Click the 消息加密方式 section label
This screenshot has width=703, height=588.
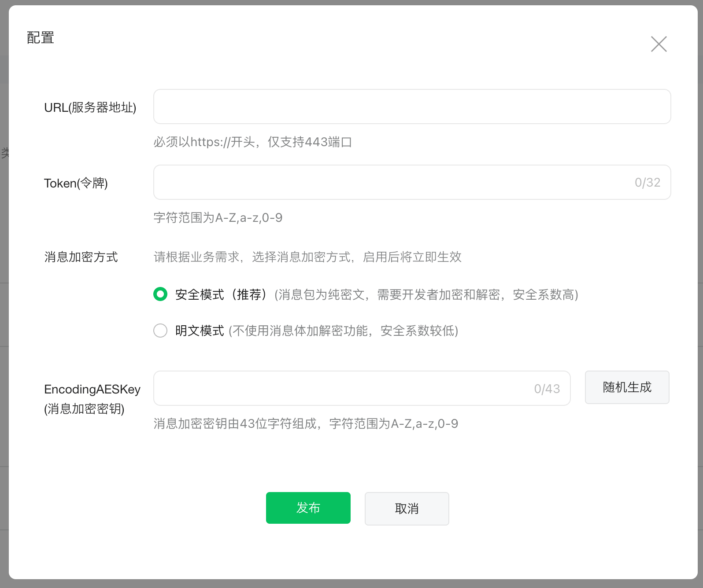(x=81, y=257)
